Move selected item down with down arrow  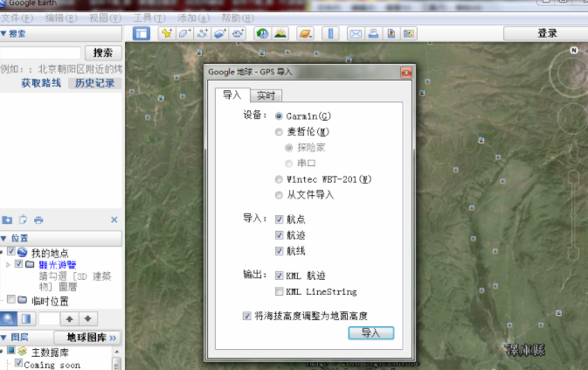click(87, 319)
